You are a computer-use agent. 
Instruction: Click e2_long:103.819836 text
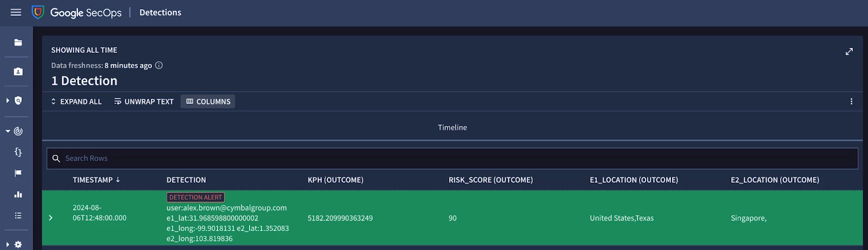(200, 239)
